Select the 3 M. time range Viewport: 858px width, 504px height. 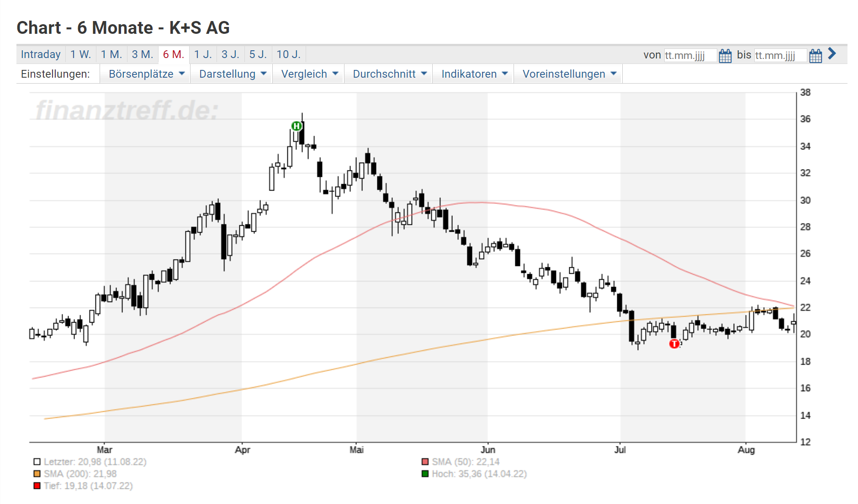143,54
